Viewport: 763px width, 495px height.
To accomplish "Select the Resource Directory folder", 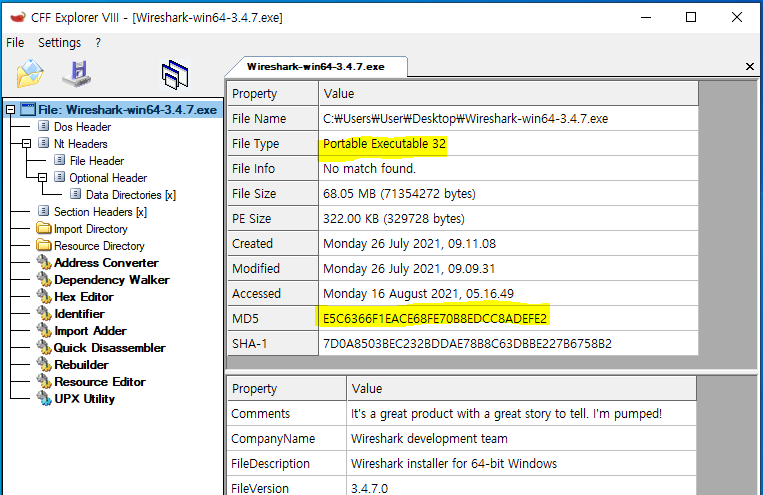I will pos(99,246).
